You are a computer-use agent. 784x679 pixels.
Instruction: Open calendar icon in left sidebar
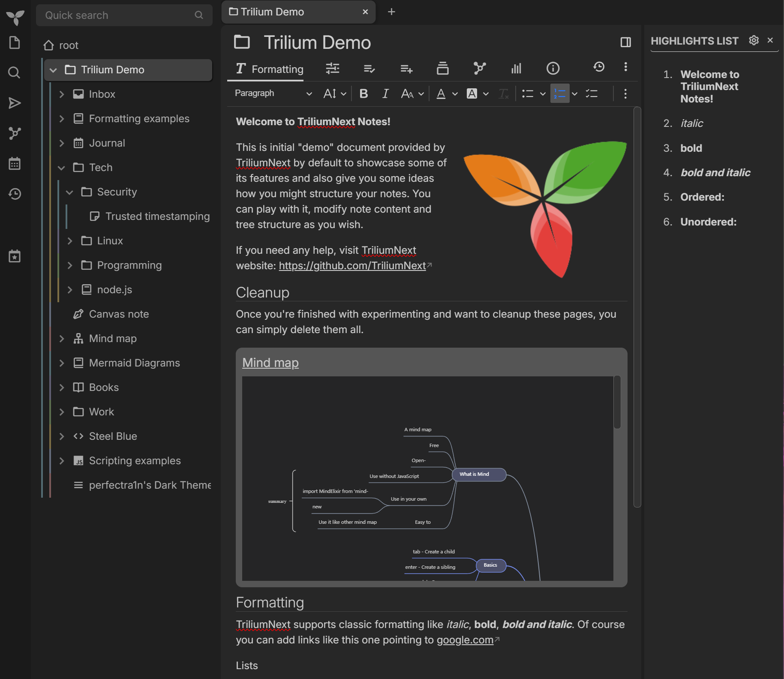pyautogui.click(x=15, y=164)
